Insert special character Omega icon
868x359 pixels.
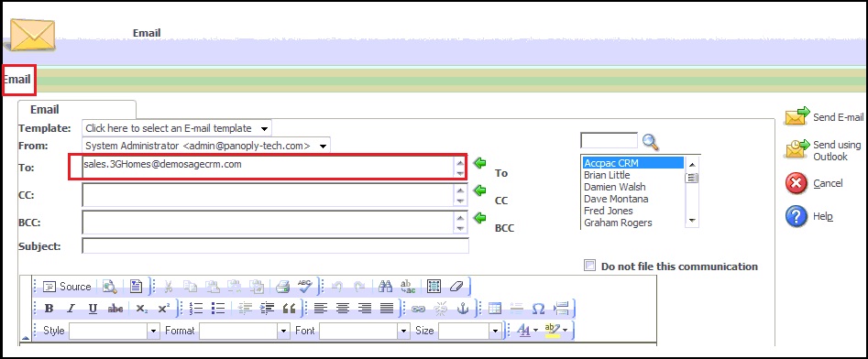click(x=538, y=309)
